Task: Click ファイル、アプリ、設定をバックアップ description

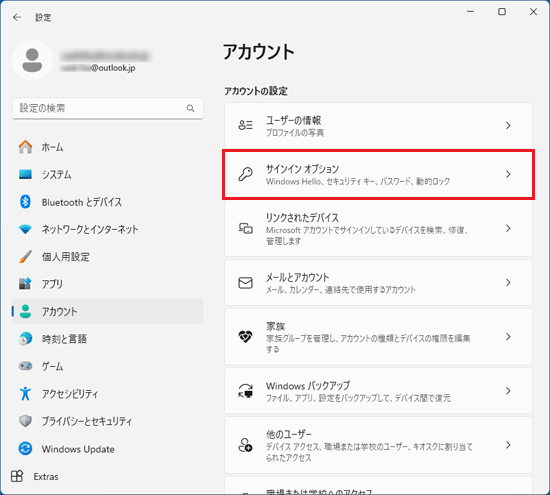Action: [358, 398]
